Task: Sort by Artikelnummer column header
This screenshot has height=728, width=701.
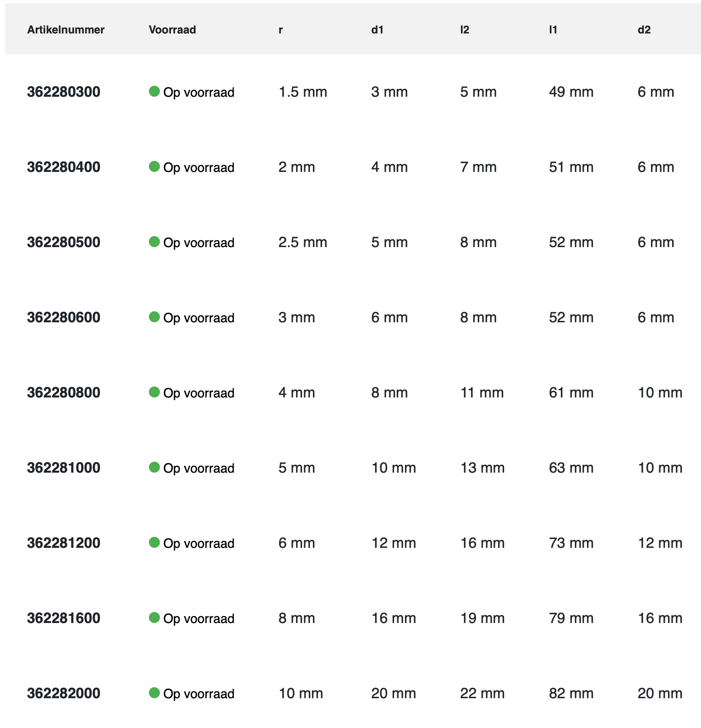Action: tap(66, 30)
